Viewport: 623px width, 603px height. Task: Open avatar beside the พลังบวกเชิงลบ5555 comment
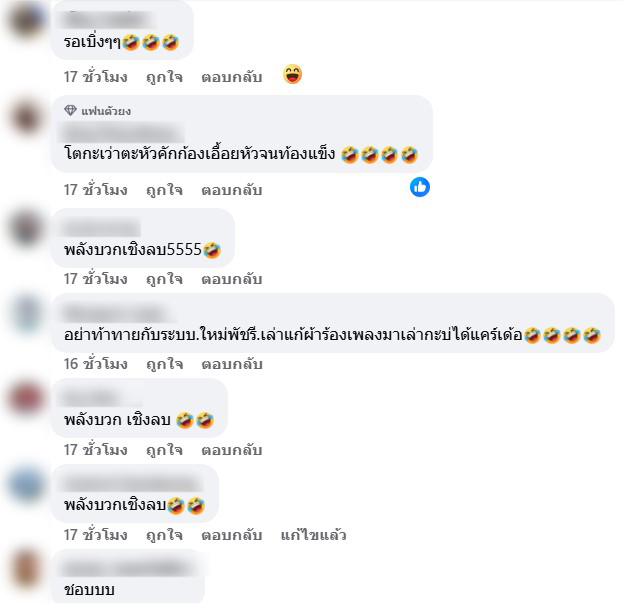pos(26,228)
